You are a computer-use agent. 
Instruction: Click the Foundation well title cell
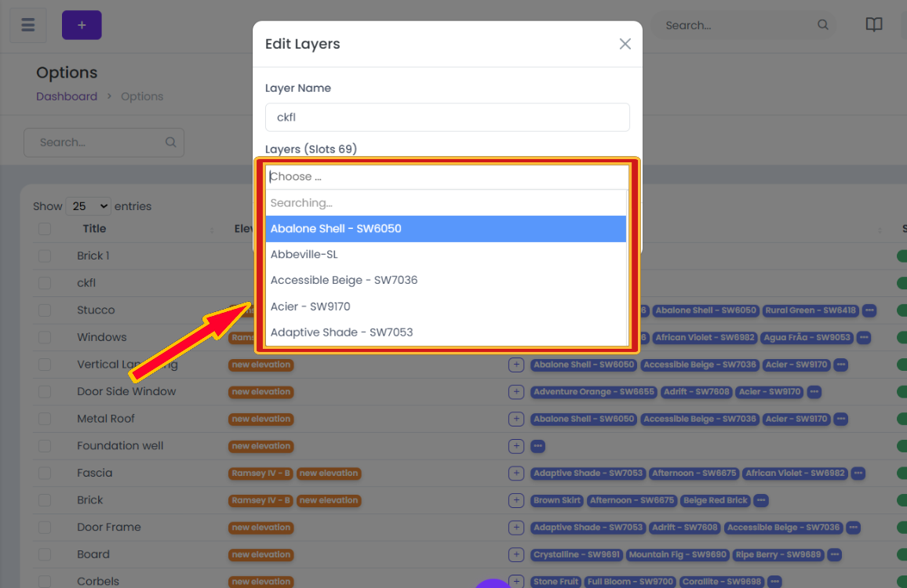click(x=120, y=446)
